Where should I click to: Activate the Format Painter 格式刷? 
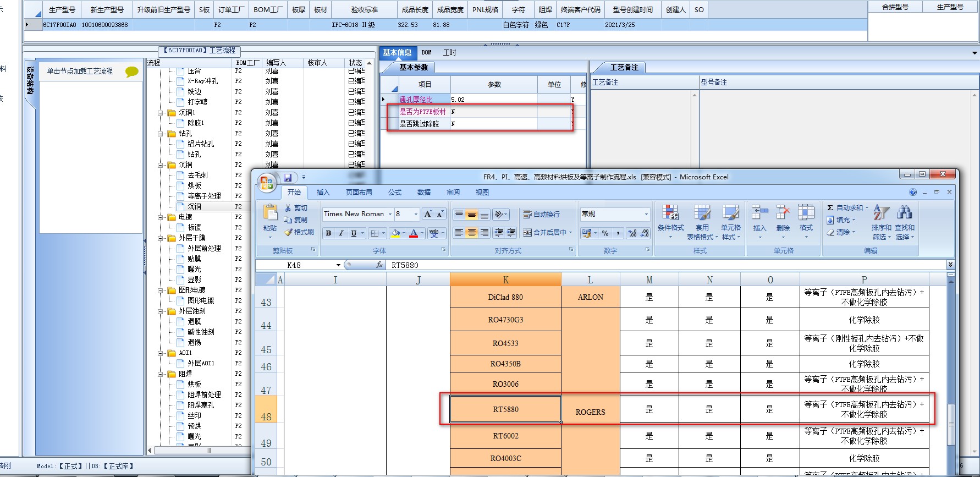(x=299, y=232)
